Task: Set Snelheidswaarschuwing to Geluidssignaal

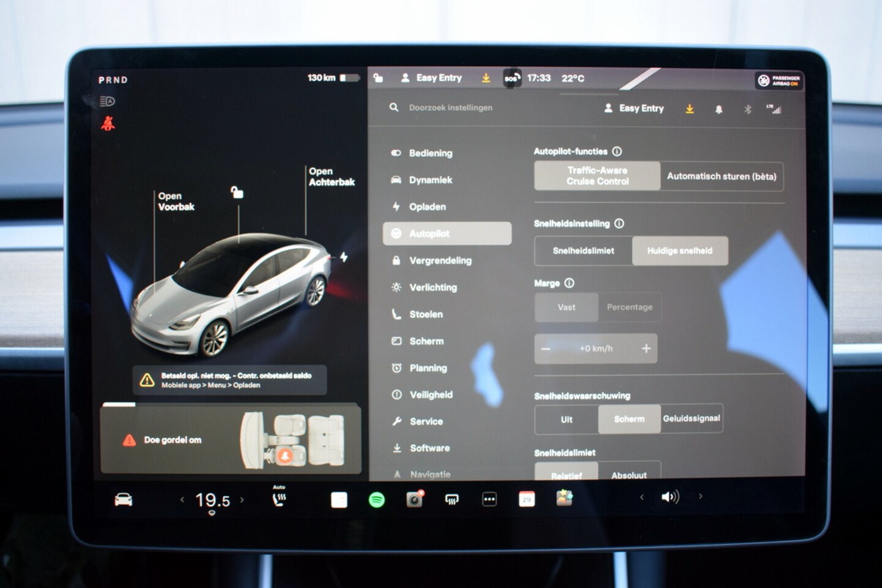Action: click(x=692, y=419)
